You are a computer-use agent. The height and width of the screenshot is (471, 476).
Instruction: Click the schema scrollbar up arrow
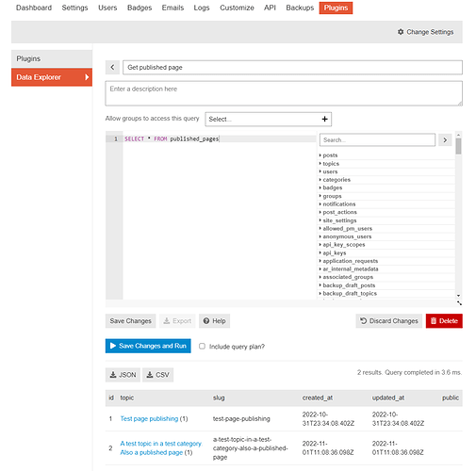coord(458,135)
